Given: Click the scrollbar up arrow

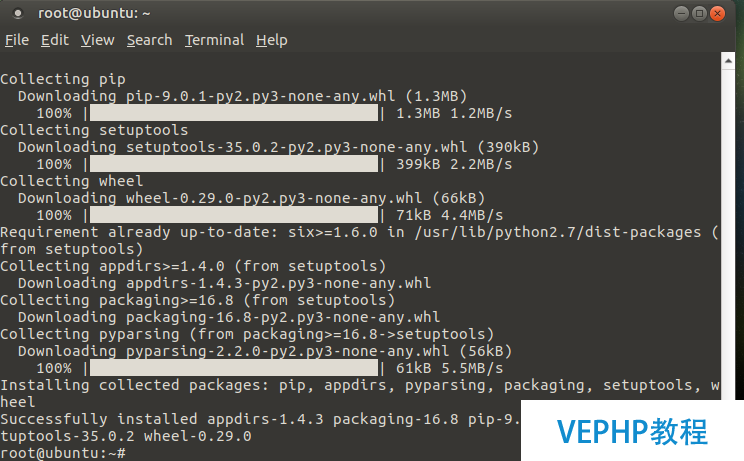Looking at the screenshot, I should click(x=728, y=61).
